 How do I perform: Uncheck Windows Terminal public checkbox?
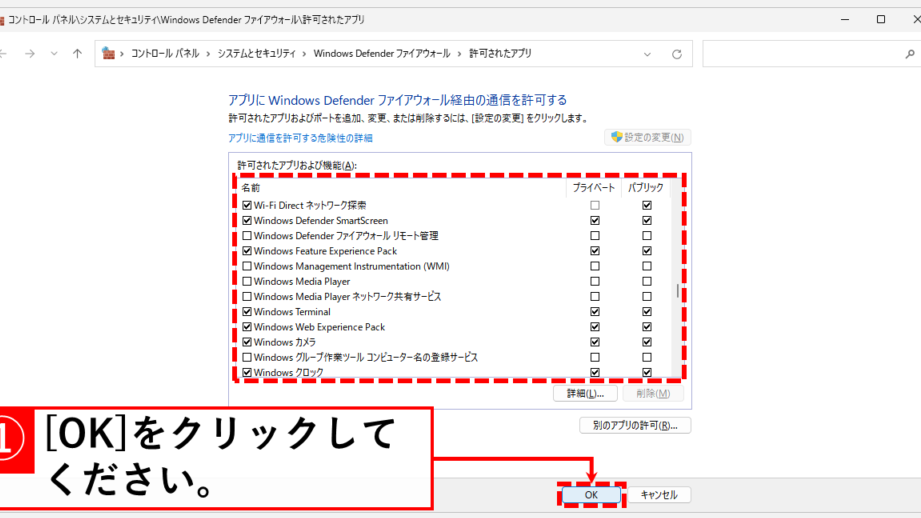647,312
